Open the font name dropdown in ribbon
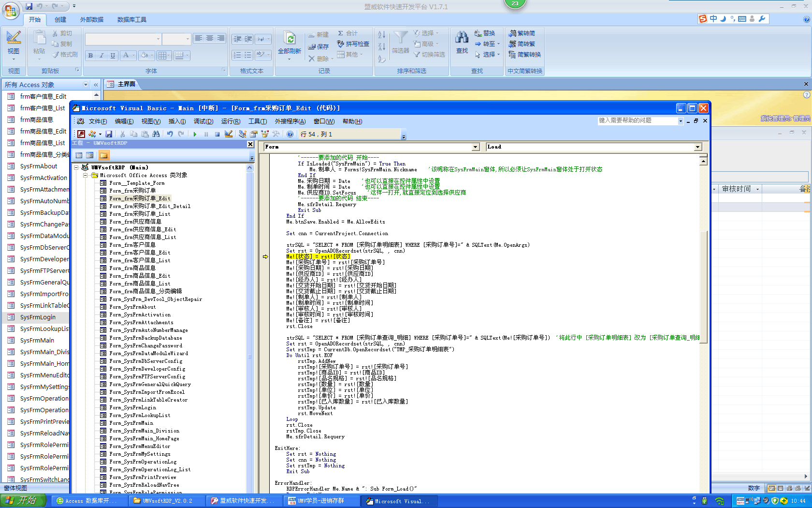 click(158, 39)
